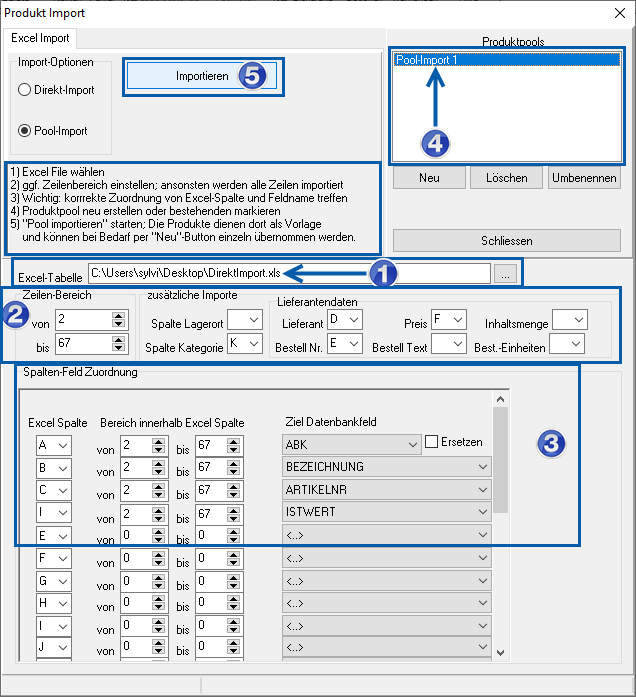Image resolution: width=636 pixels, height=697 pixels.
Task: Decrease 'von' value in row A
Action: tap(159, 449)
